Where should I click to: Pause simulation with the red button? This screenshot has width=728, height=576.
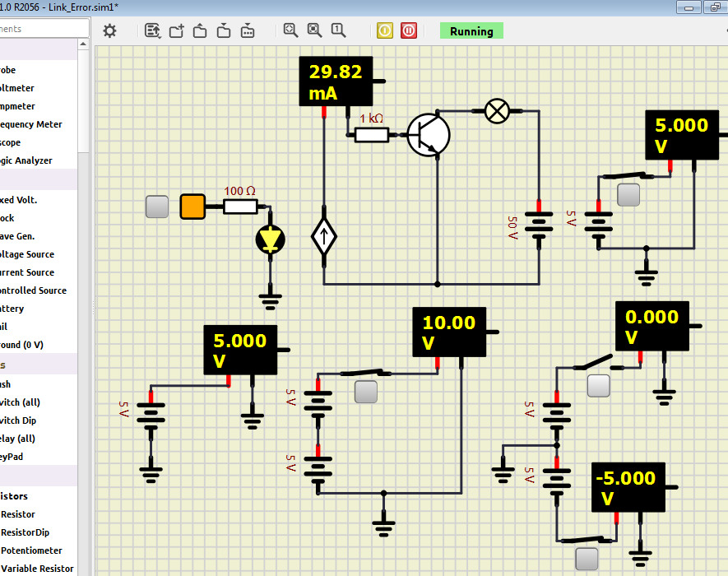(409, 31)
